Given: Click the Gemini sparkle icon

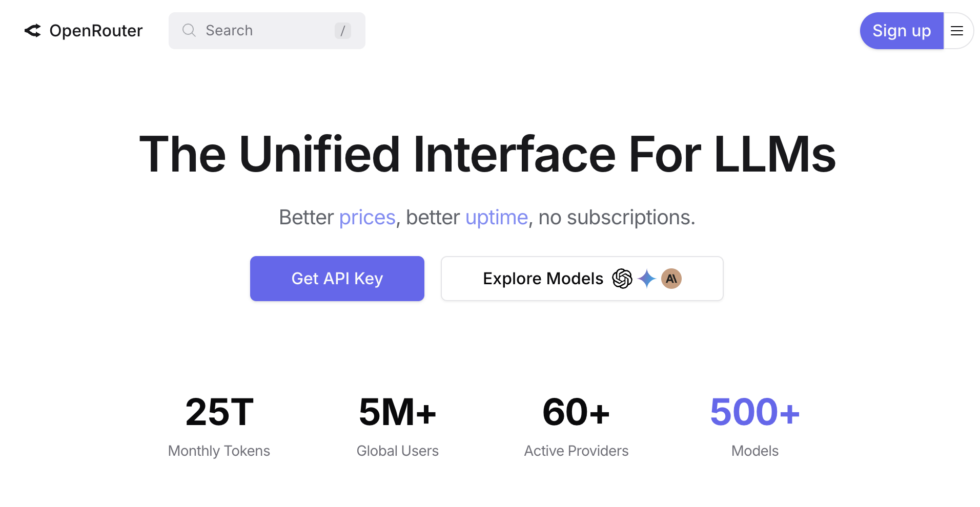Looking at the screenshot, I should [647, 279].
